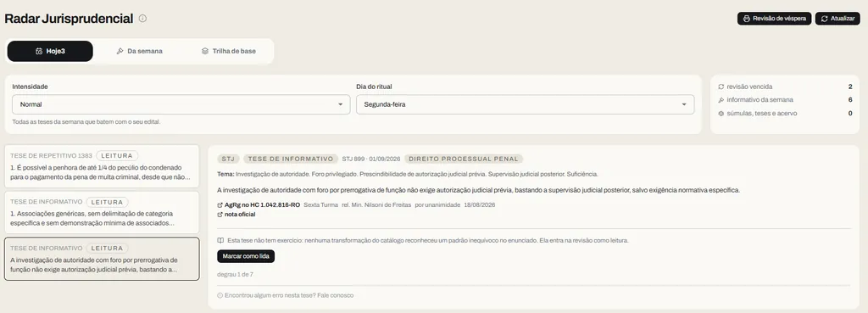Click the revisão vencida counter row
The height and width of the screenshot is (313, 868).
(785, 87)
